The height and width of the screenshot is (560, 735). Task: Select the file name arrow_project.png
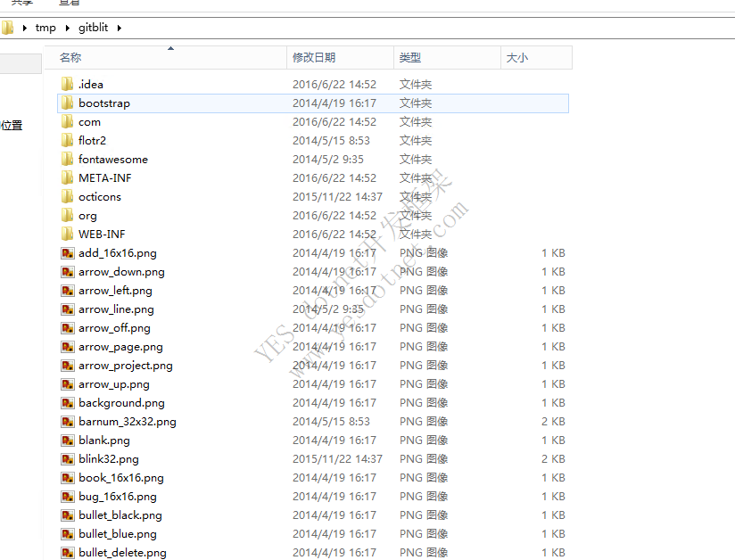coord(126,366)
